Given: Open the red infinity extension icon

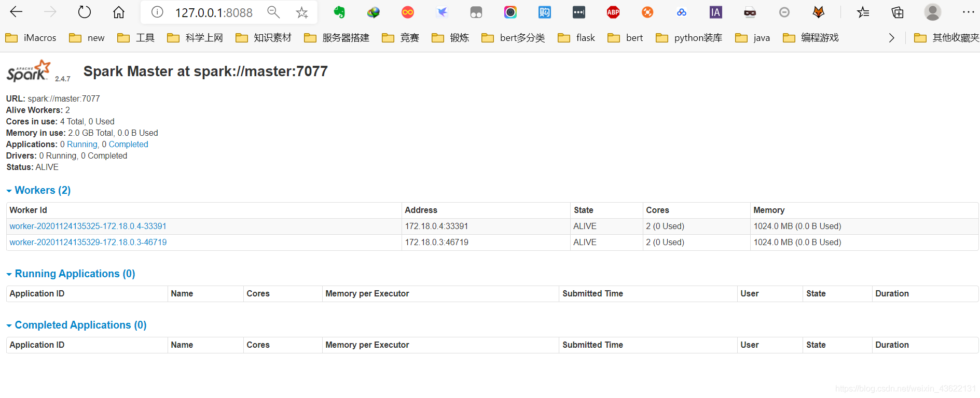Looking at the screenshot, I should [x=408, y=12].
